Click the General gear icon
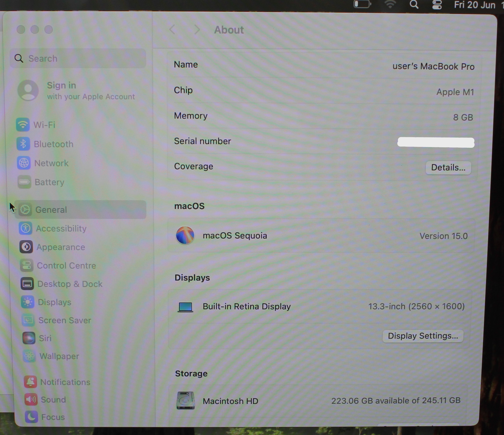 click(25, 210)
